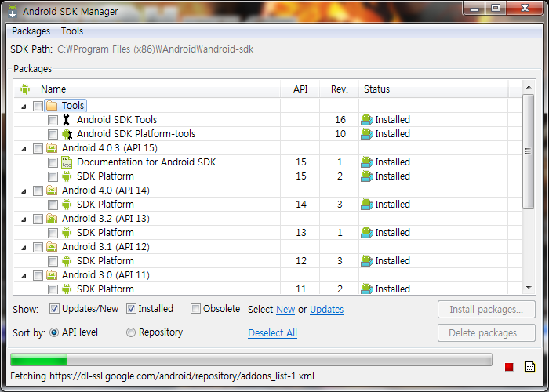Collapse the Android 4.0 (API 14) group
This screenshot has width=549, height=392.
pos(24,191)
